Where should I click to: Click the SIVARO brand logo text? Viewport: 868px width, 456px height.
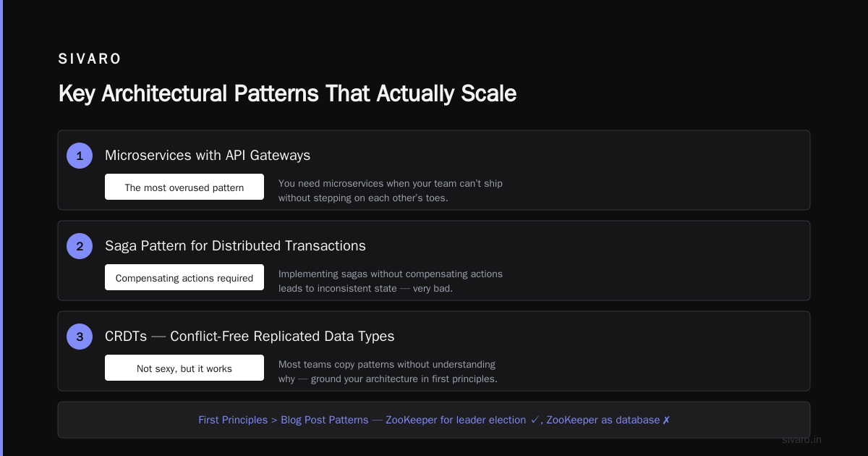point(90,59)
